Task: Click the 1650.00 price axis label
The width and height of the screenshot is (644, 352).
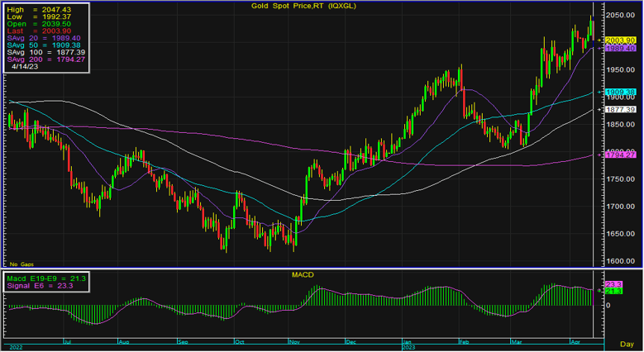Action: tap(621, 234)
